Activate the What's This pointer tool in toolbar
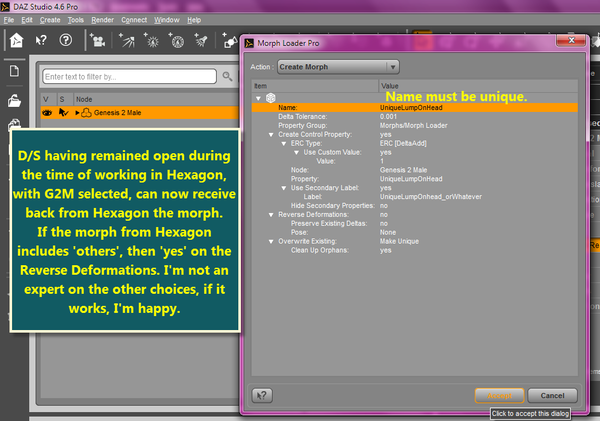 41,40
